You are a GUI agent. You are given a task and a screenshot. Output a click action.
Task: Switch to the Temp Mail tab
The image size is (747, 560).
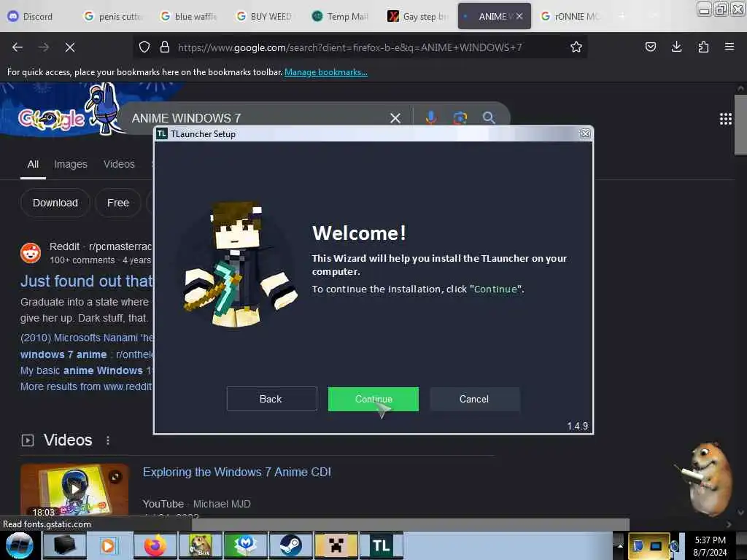click(340, 17)
